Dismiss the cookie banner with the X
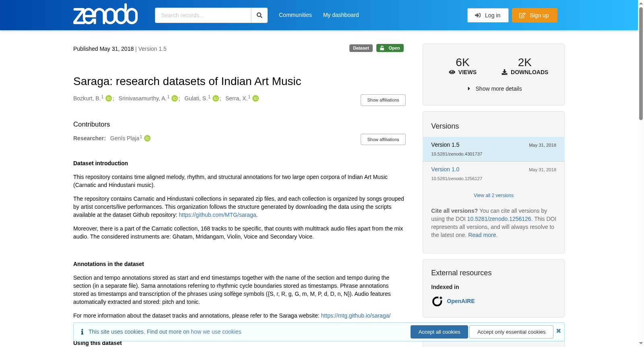 coord(559,331)
